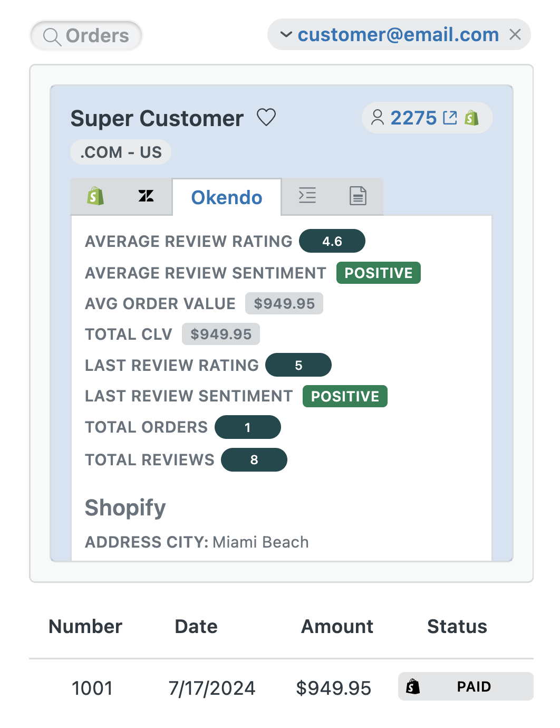Viewport: 560px width, 728px height.
Task: Sort by the Number column header
Action: pyautogui.click(x=85, y=626)
